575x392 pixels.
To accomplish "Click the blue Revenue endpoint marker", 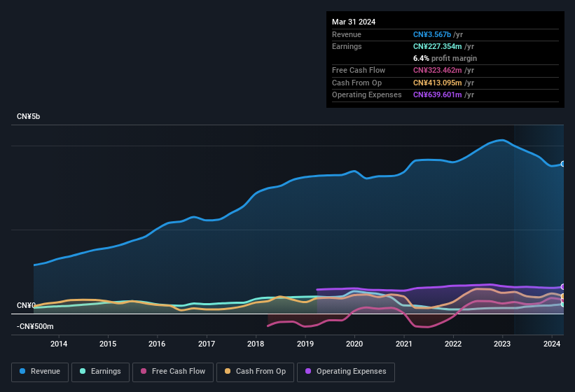I will 562,164.
